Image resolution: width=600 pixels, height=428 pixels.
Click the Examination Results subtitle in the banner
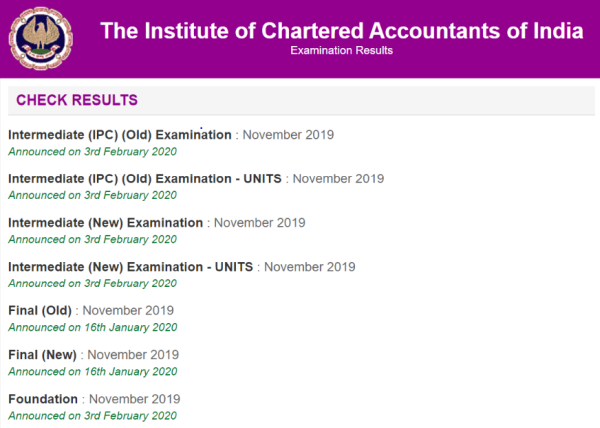(341, 50)
